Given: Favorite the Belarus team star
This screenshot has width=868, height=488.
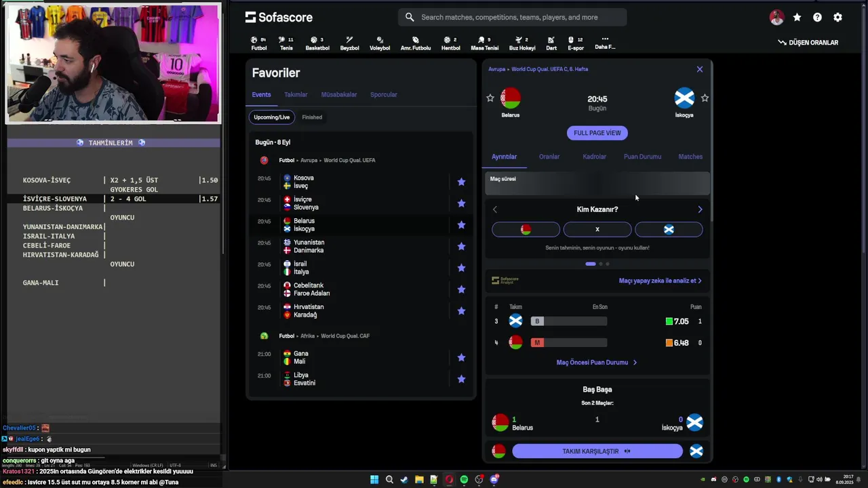Looking at the screenshot, I should (490, 98).
